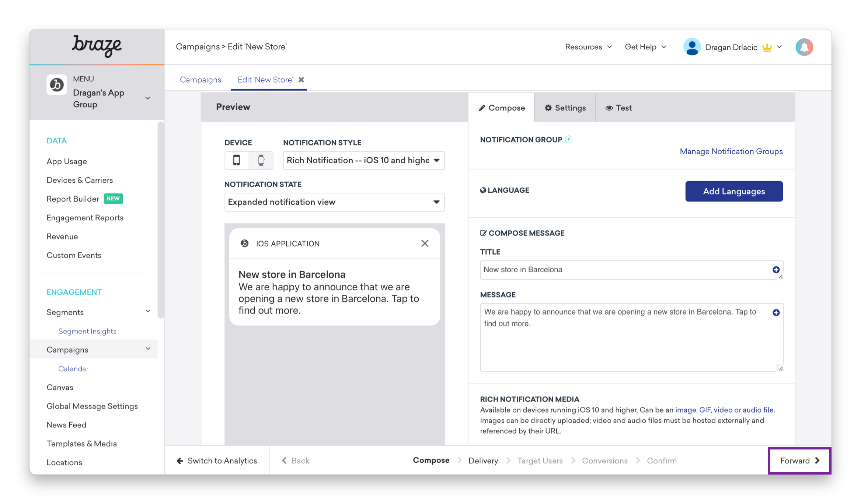Open News Feed in the sidebar
Viewport: 861px width, 504px height.
pos(66,425)
